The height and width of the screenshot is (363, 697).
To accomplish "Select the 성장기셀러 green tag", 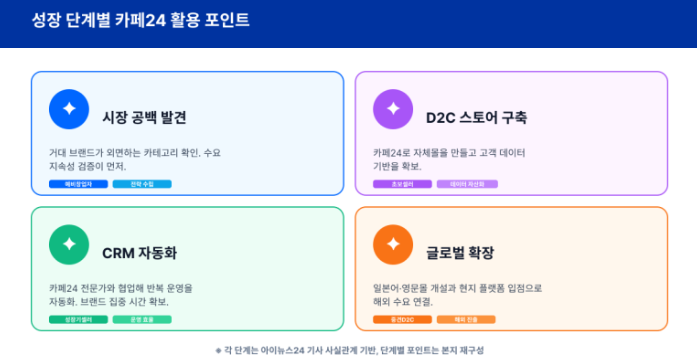I will (x=78, y=319).
